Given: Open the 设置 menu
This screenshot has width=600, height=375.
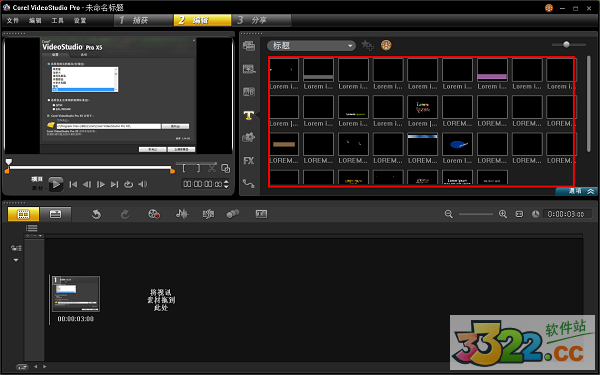Looking at the screenshot, I should (x=80, y=20).
